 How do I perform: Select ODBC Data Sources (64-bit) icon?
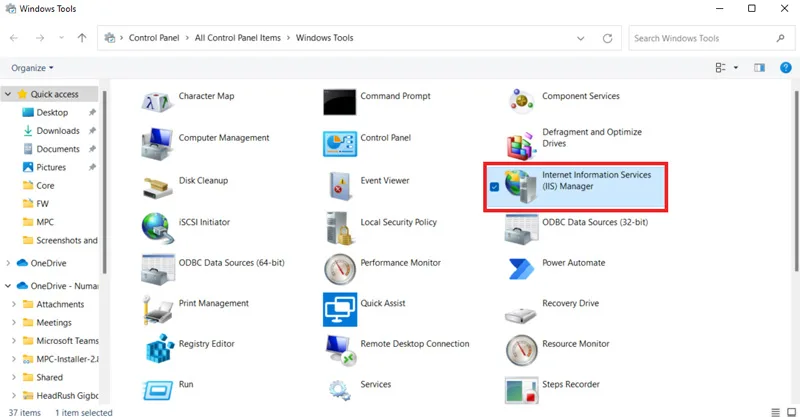point(157,269)
